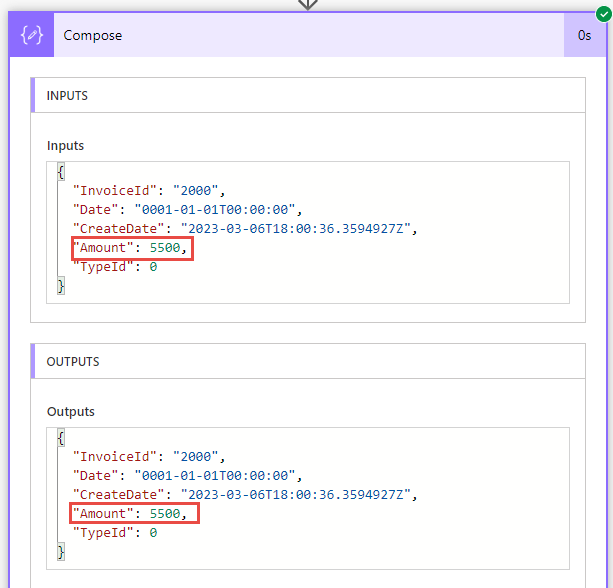Screen dimensions: 613x588
Task: Click the TypeId line in Inputs JSON
Action: 115,267
